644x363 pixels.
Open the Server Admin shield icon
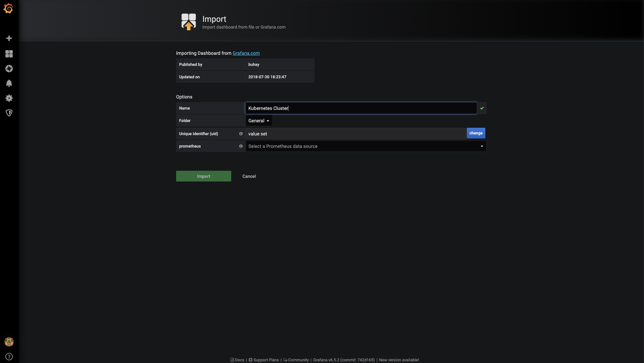(9, 113)
